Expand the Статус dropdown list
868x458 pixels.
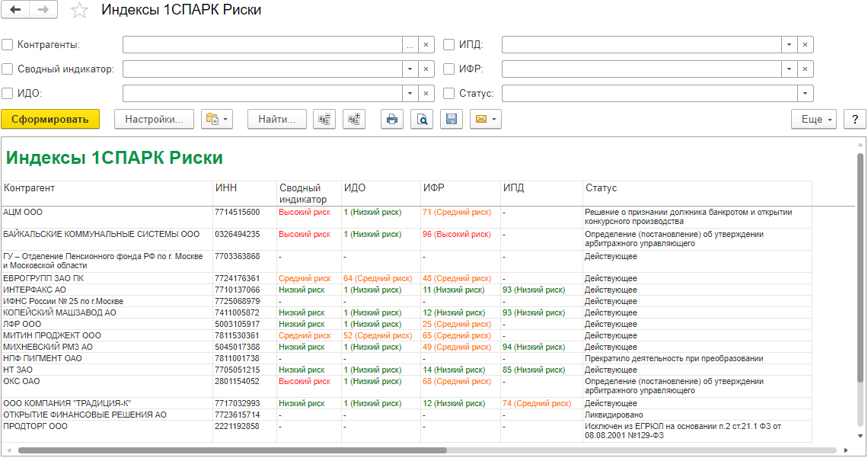(805, 94)
